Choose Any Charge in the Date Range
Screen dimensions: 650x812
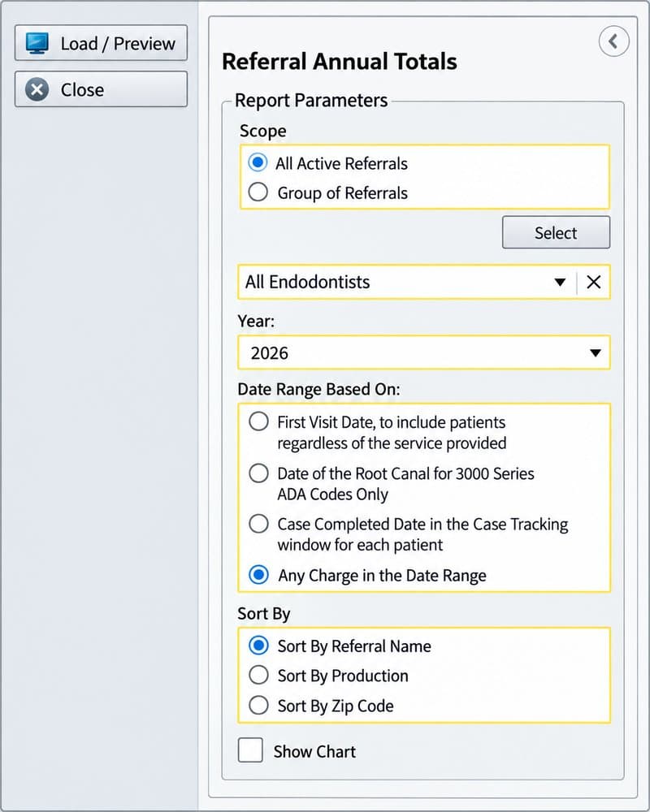coord(258,575)
